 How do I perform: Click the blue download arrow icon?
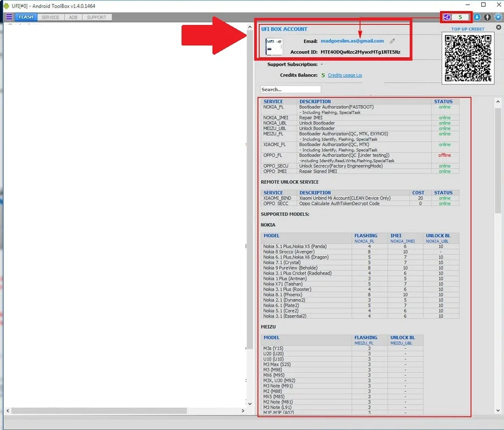pyautogui.click(x=477, y=17)
